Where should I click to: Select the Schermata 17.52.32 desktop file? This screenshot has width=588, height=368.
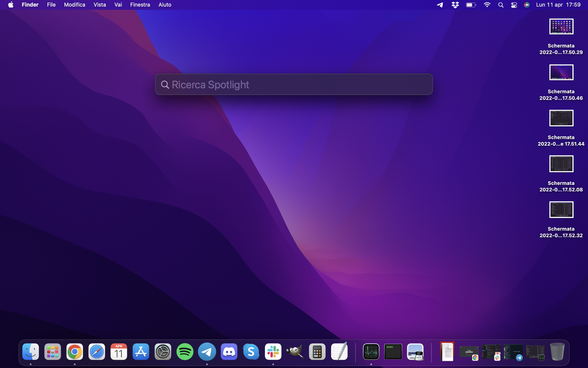[x=561, y=220]
